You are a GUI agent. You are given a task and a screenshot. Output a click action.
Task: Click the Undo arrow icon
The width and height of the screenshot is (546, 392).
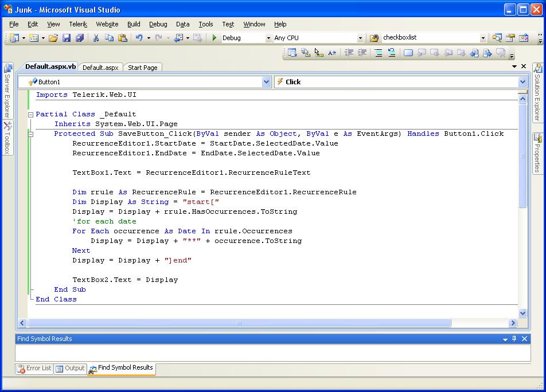tap(139, 38)
